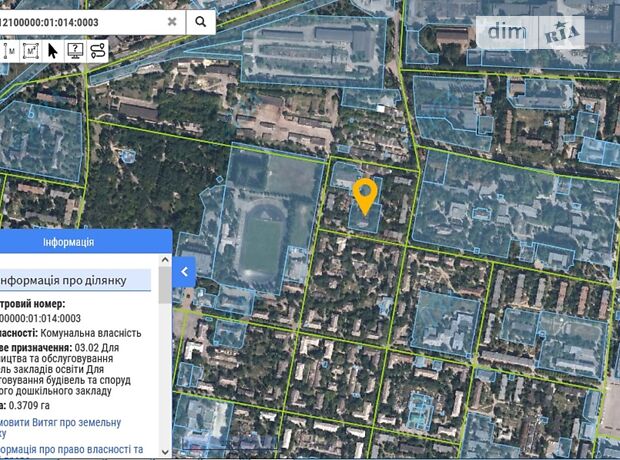Click the green stadium field on map
Viewport: 620px width, 460px height.
[x=261, y=245]
